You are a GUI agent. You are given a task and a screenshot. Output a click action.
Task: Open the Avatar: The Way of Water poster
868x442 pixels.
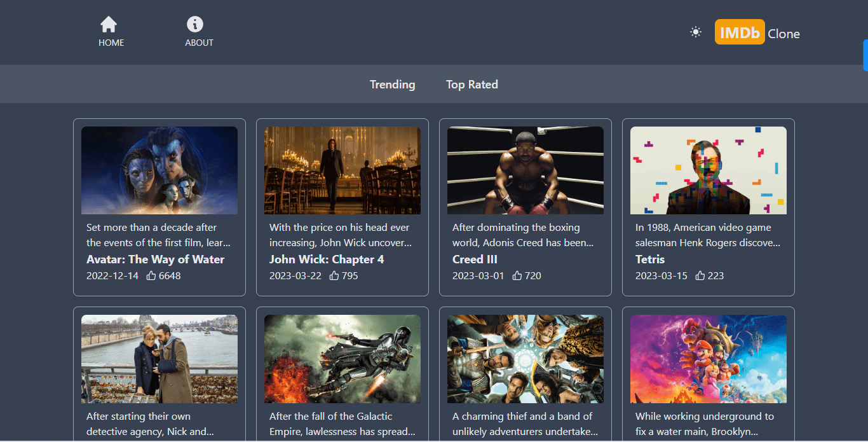point(159,170)
